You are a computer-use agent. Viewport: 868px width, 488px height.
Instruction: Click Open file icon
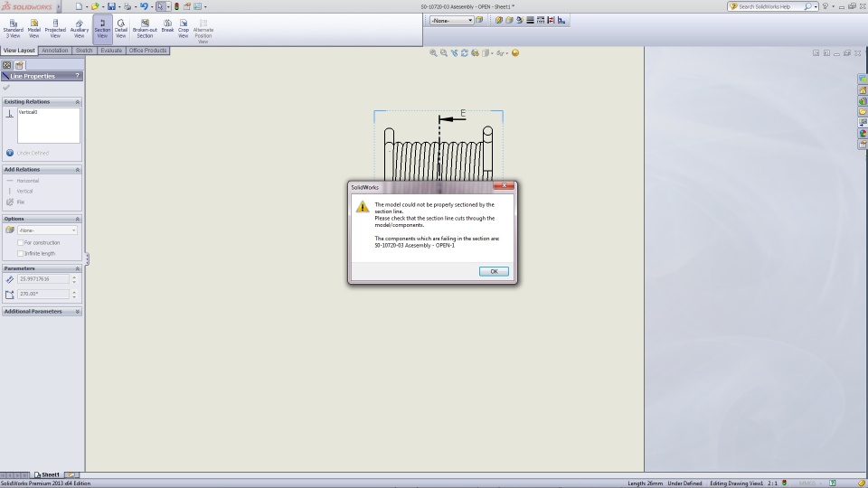pyautogui.click(x=95, y=6)
